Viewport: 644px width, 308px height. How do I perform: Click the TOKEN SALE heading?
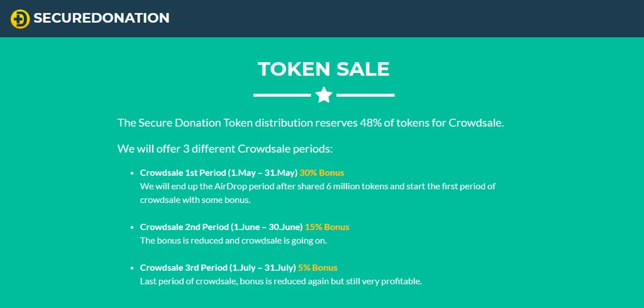tap(324, 69)
